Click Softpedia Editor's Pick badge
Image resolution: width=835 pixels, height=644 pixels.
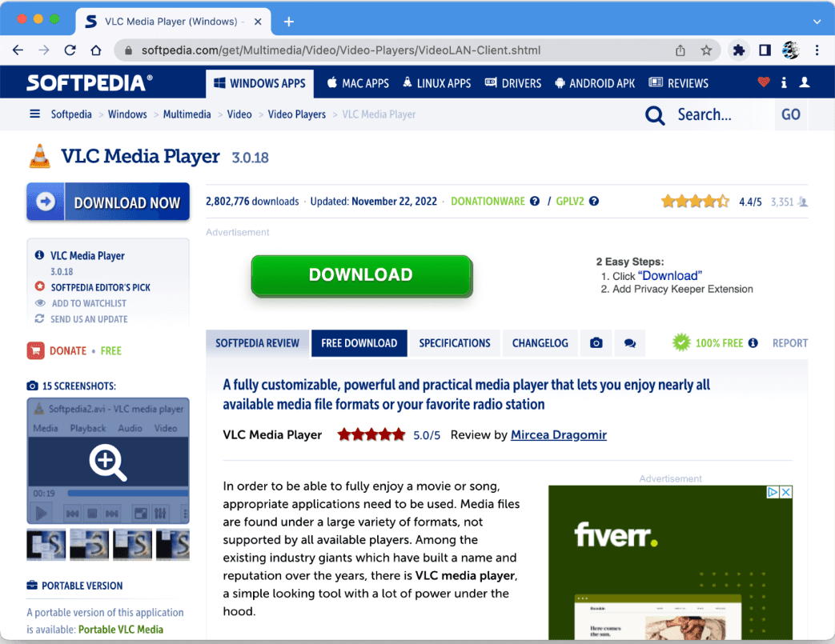point(101,287)
